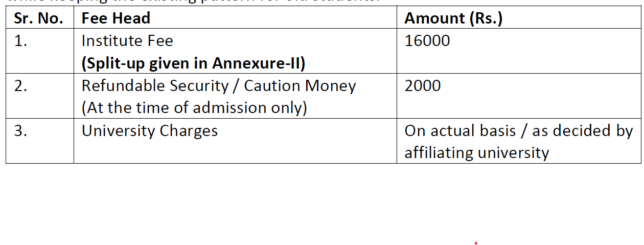Click the 16000 amount cell
644x245 pixels.
(x=427, y=41)
